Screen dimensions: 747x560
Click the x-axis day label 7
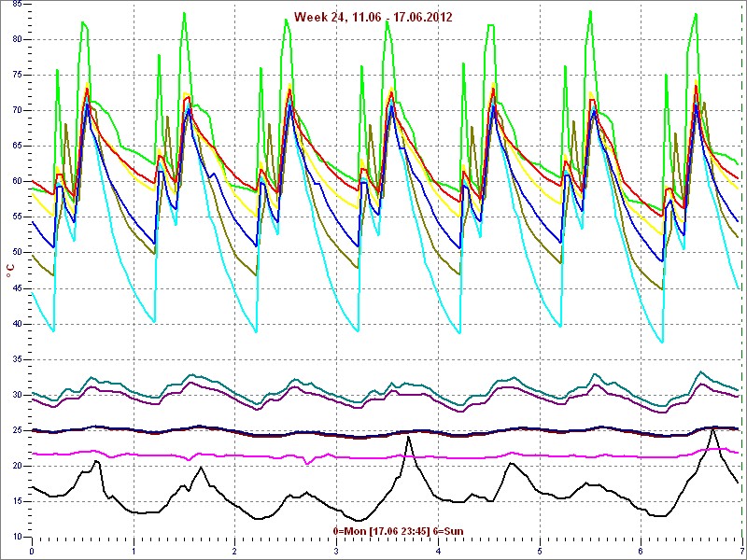tap(742, 552)
